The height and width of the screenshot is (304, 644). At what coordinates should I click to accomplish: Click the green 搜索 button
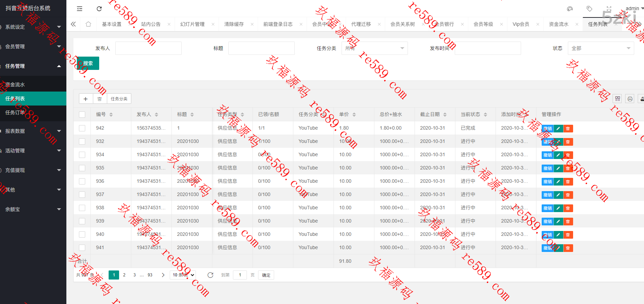(x=88, y=63)
